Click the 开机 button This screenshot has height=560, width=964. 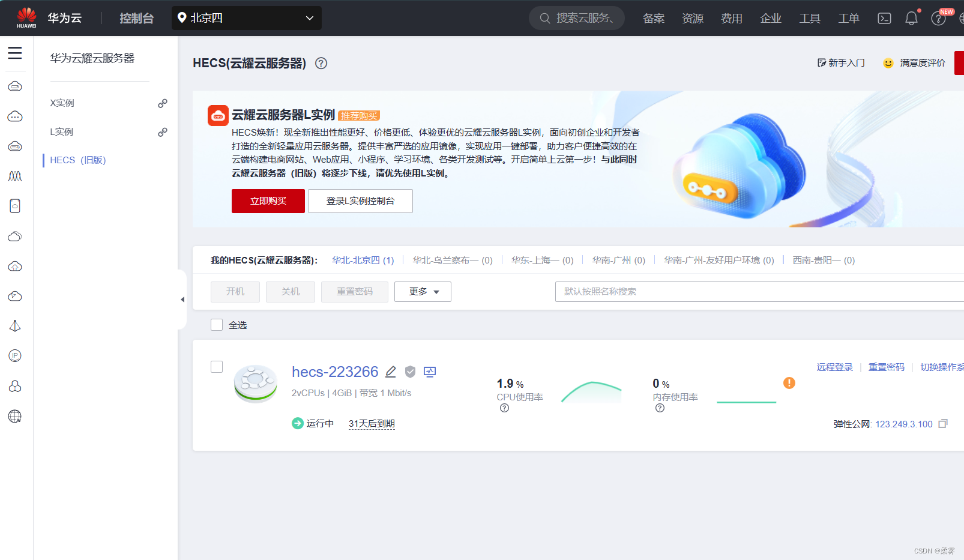click(235, 292)
